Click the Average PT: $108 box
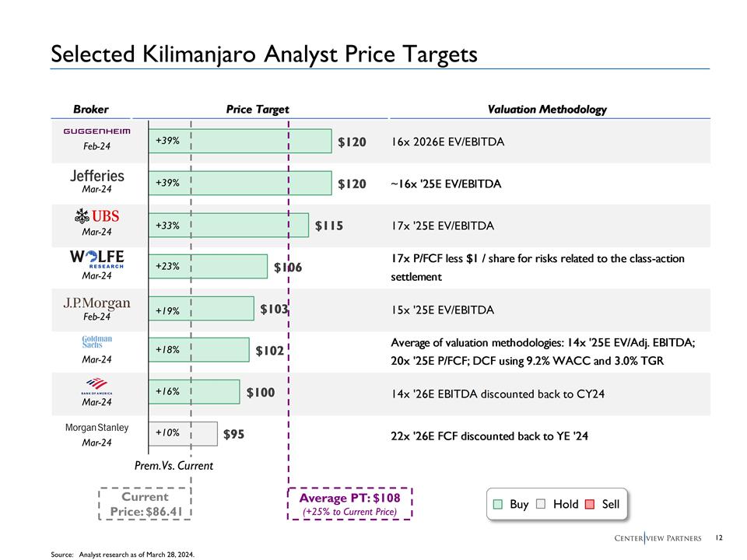 point(349,504)
